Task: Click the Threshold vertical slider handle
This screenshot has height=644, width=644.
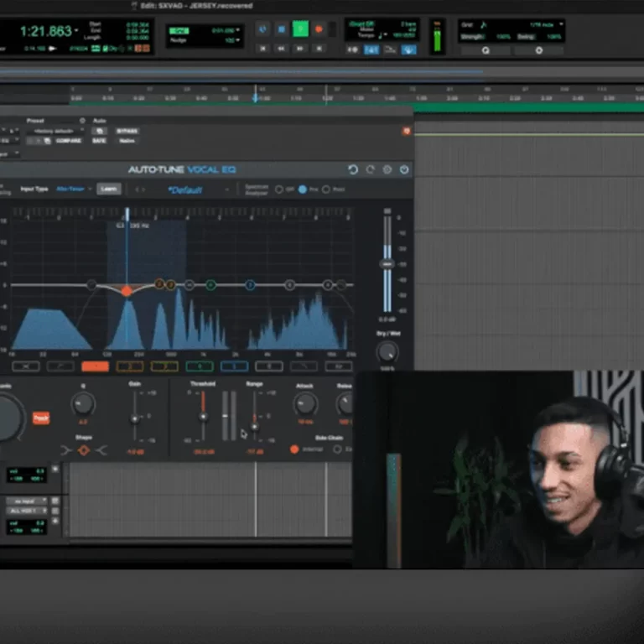Action: coord(203,417)
